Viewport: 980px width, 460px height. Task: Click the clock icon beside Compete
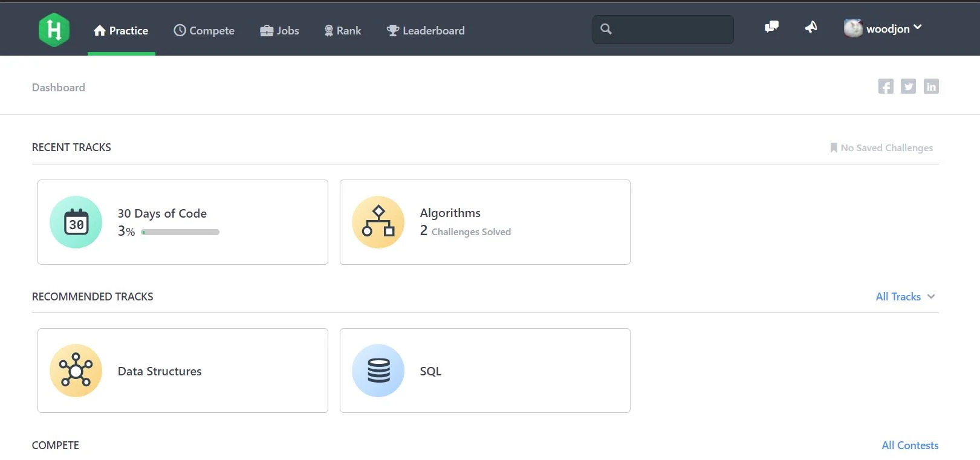coord(180,30)
